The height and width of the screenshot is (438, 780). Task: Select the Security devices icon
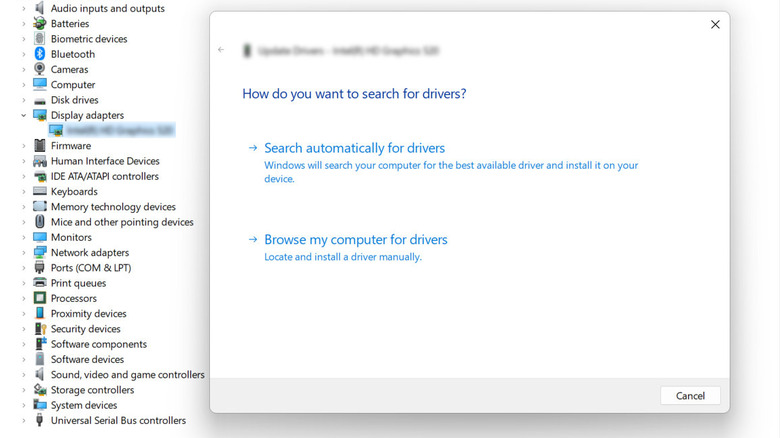point(40,329)
